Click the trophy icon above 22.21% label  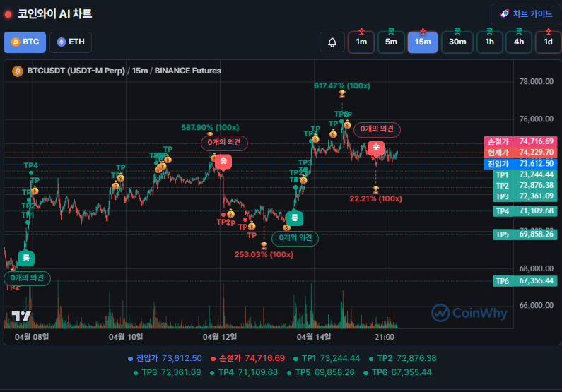[x=375, y=189]
